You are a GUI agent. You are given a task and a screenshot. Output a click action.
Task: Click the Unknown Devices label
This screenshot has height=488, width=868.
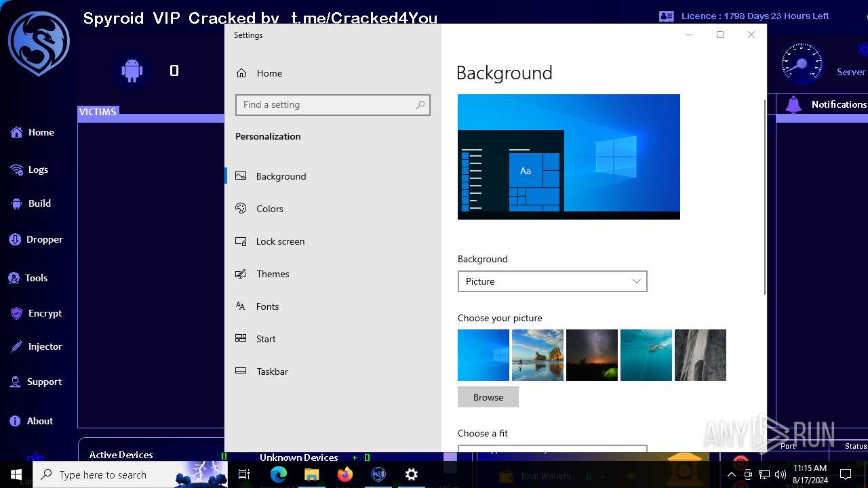pos(299,457)
